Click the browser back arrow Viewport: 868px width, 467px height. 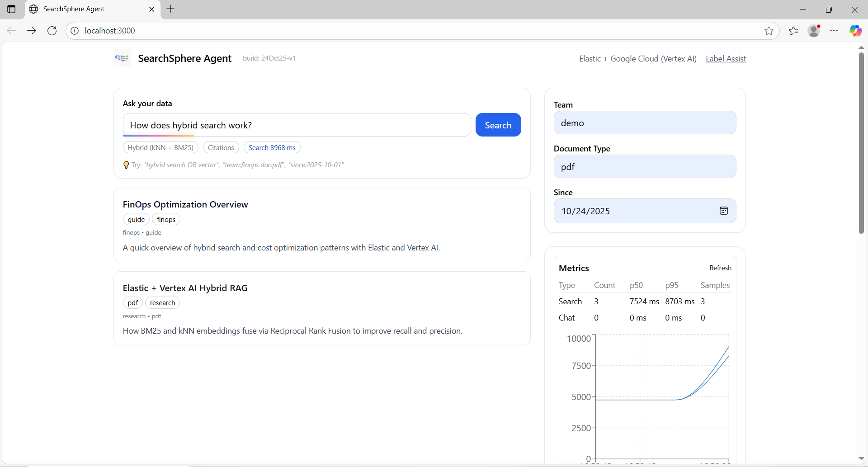(x=11, y=31)
